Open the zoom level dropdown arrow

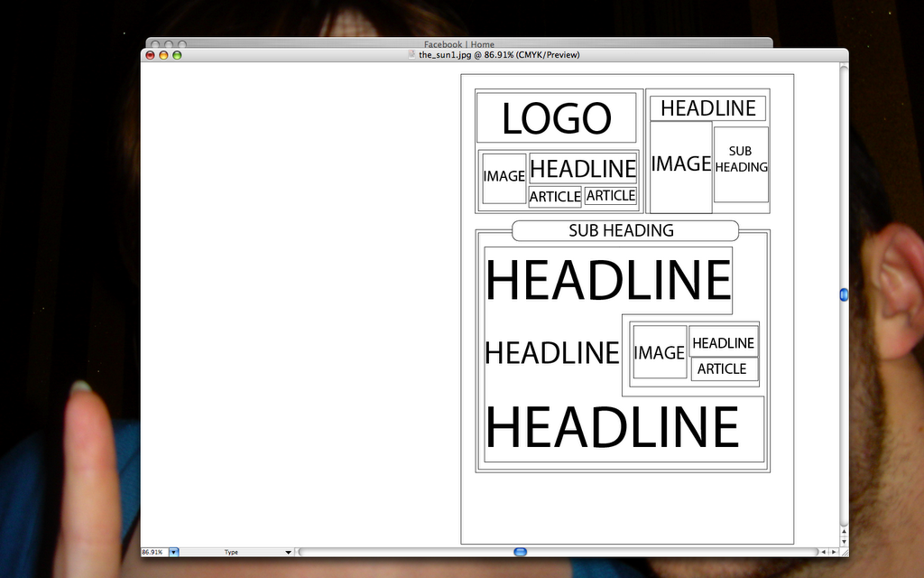[173, 553]
